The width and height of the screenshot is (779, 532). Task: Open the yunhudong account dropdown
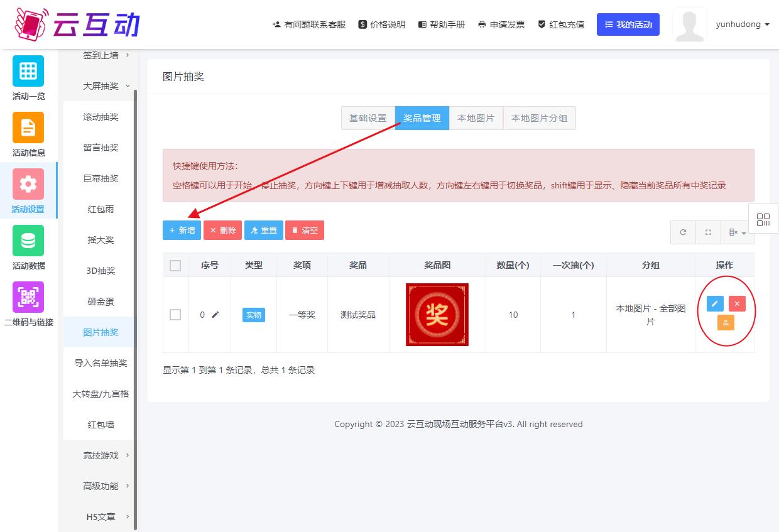click(741, 24)
